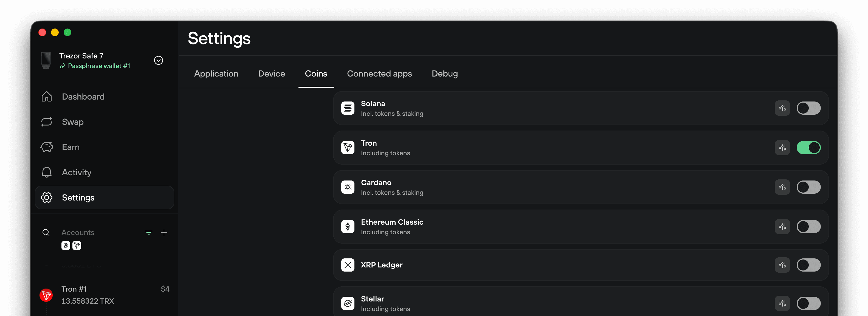The width and height of the screenshot is (868, 316).
Task: Enable the Ethereum Classic toggle
Action: (x=808, y=226)
